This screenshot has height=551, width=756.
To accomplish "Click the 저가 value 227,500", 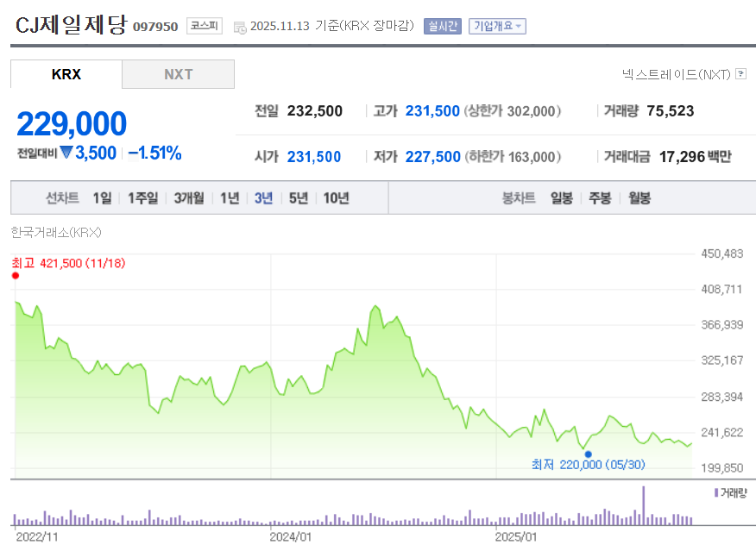I will (433, 157).
